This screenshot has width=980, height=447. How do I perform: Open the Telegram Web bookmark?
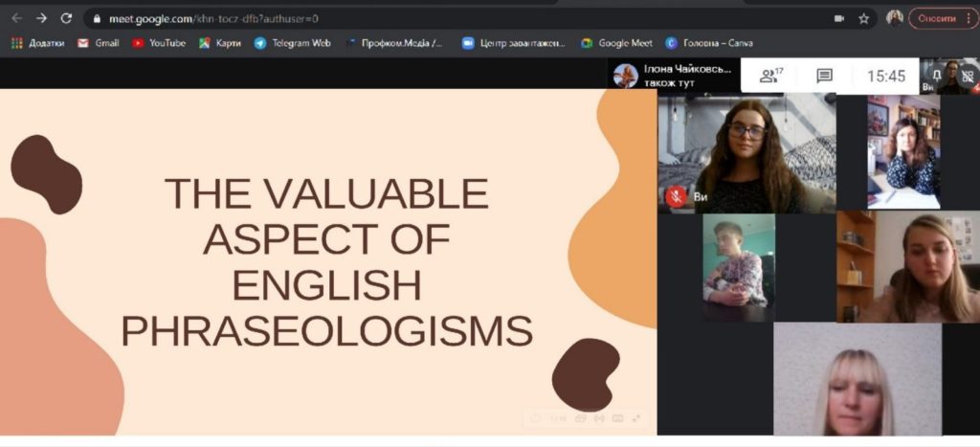tap(293, 43)
